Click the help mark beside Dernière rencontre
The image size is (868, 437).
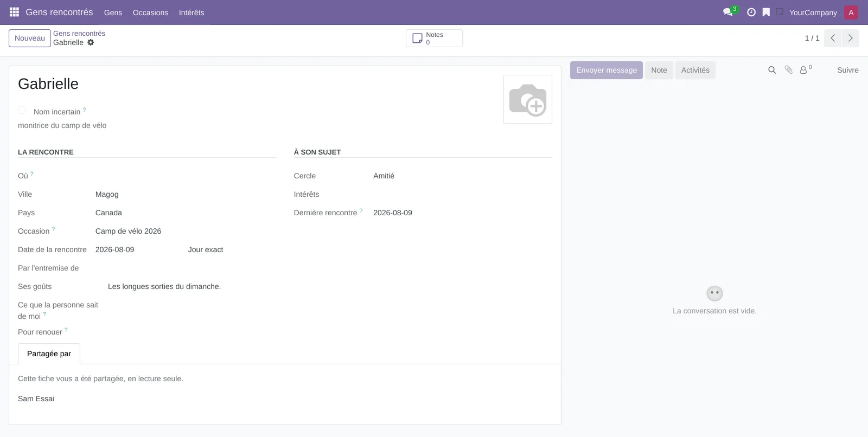(x=361, y=210)
